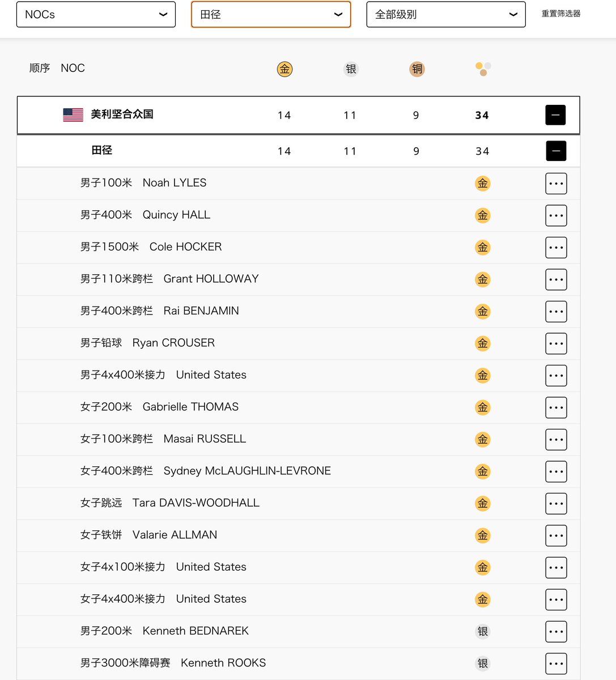The height and width of the screenshot is (680, 616).
Task: Open details for 男子100米 Noah LYLES
Action: point(556,184)
